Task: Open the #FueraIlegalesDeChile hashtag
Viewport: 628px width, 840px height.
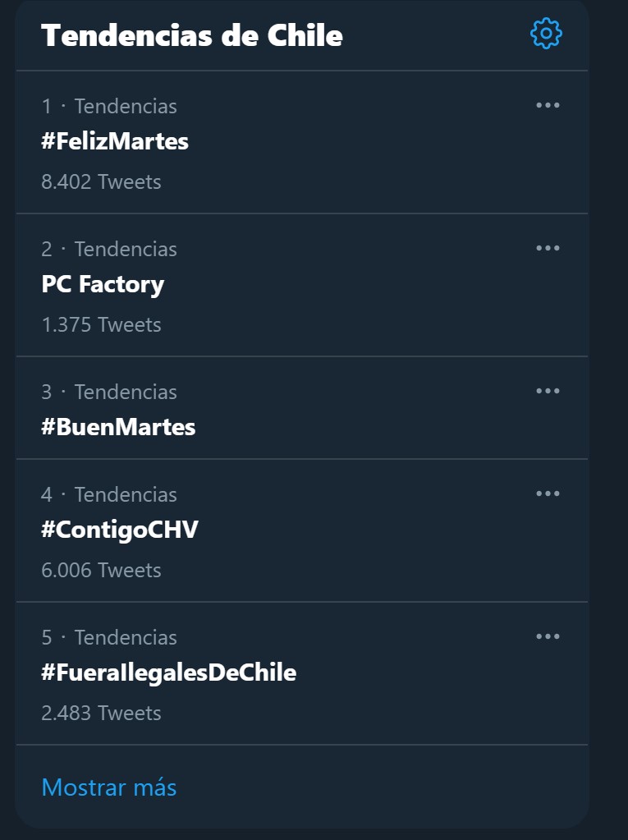Action: tap(168, 672)
